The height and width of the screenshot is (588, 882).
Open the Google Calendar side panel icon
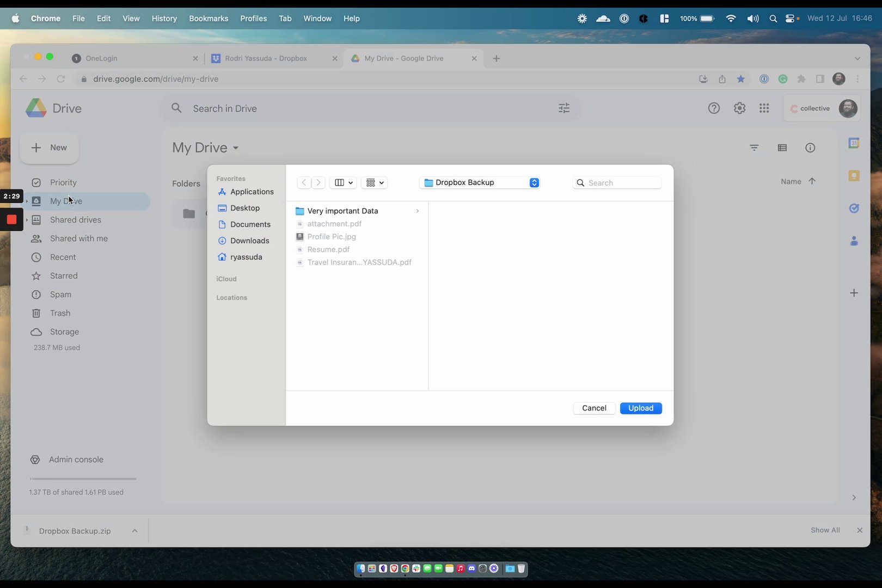tap(854, 143)
